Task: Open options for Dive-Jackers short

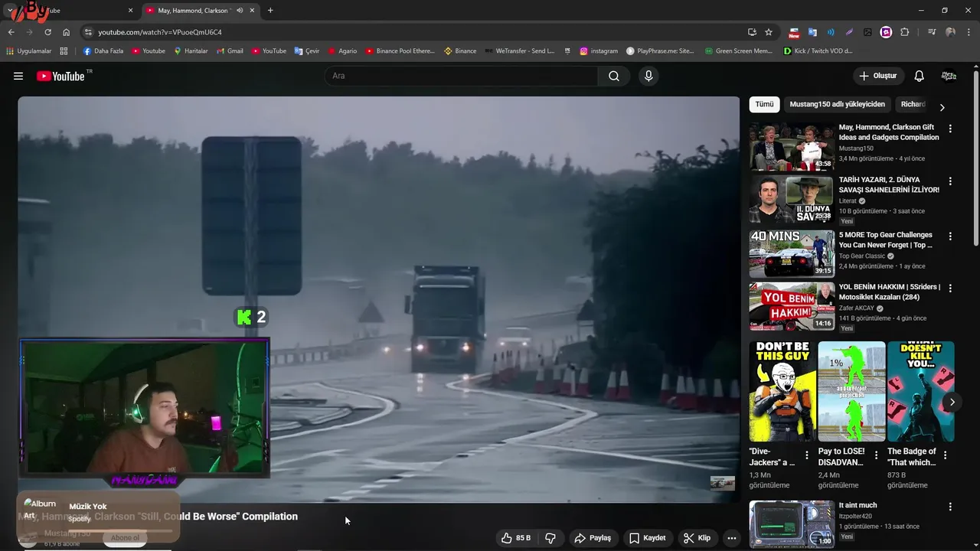Action: (806, 455)
